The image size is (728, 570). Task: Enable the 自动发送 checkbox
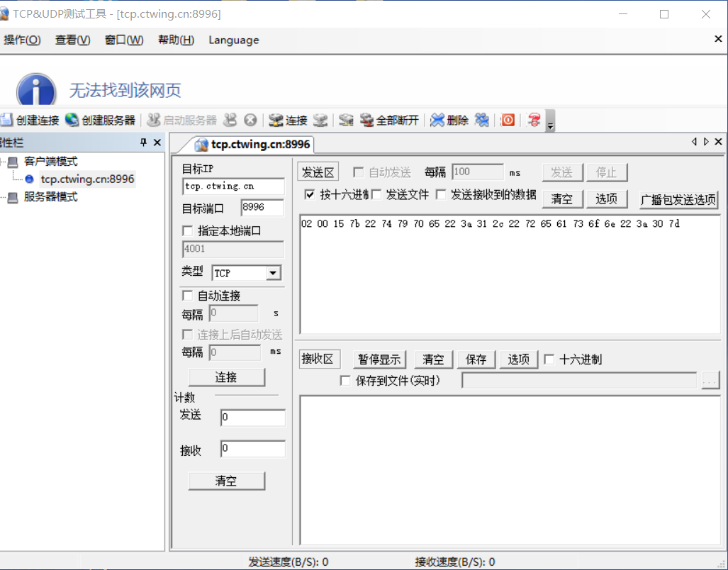(359, 172)
